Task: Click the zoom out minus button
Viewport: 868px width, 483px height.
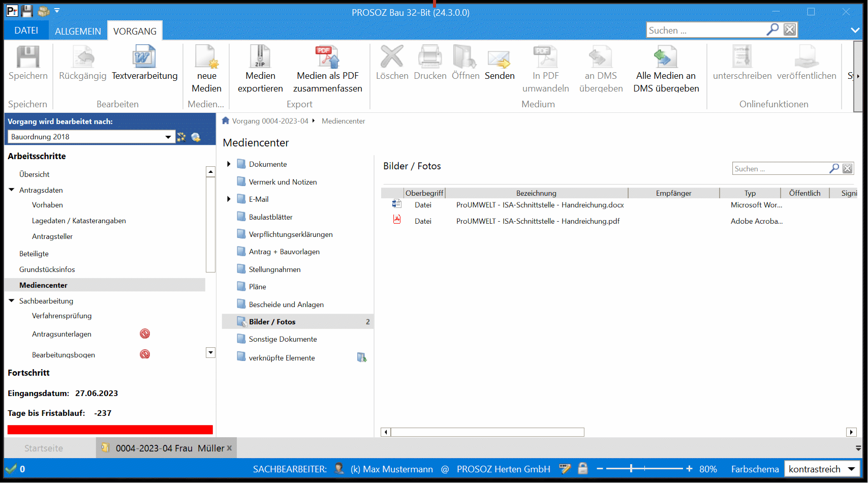Action: point(600,469)
